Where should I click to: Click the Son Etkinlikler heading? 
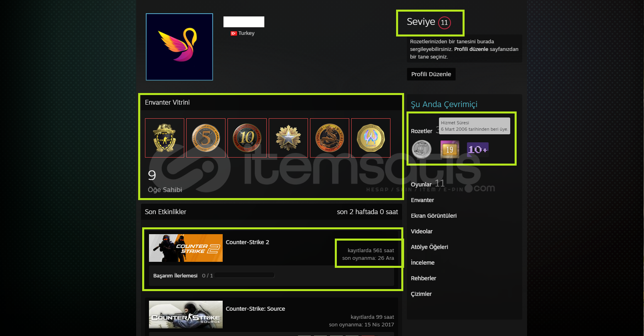tap(165, 212)
